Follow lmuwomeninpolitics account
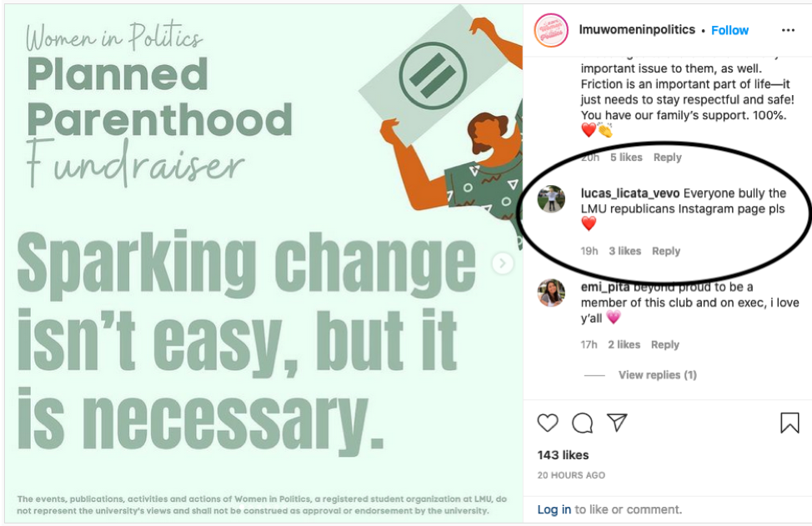 pyautogui.click(x=729, y=30)
